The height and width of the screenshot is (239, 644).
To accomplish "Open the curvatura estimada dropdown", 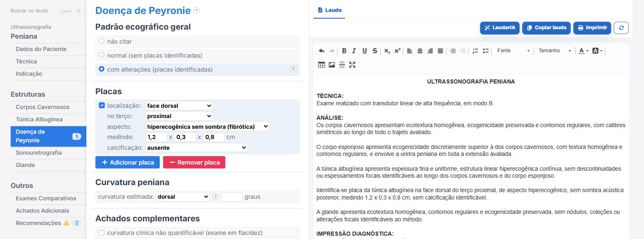I will [x=183, y=197].
